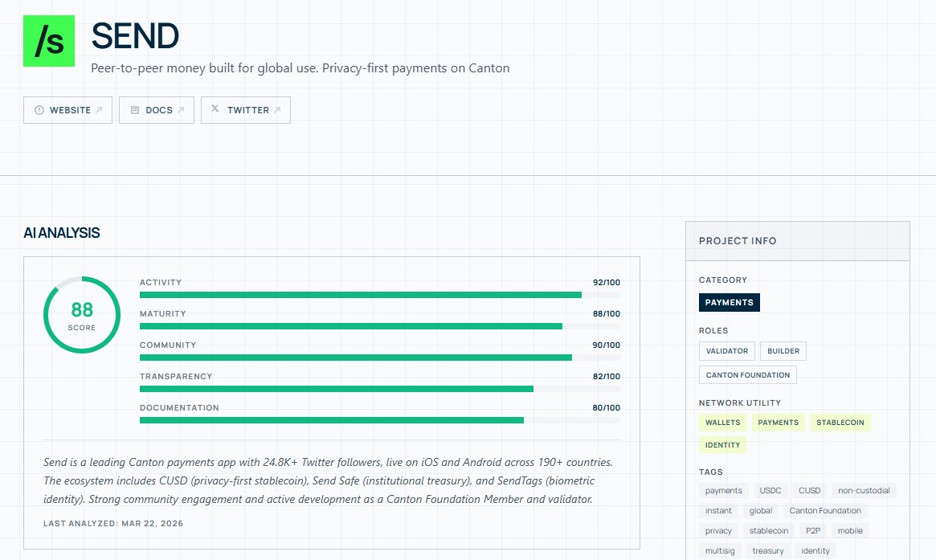The width and height of the screenshot is (936, 560).
Task: Click the '92/100' activity score value
Action: coord(607,282)
